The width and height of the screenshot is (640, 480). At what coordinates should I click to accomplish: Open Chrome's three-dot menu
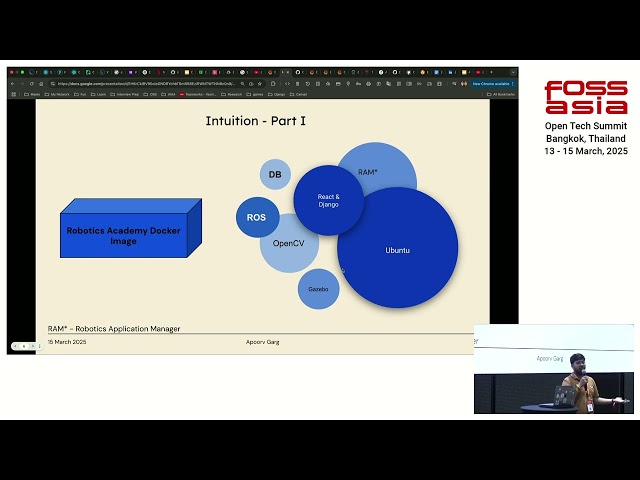click(513, 84)
